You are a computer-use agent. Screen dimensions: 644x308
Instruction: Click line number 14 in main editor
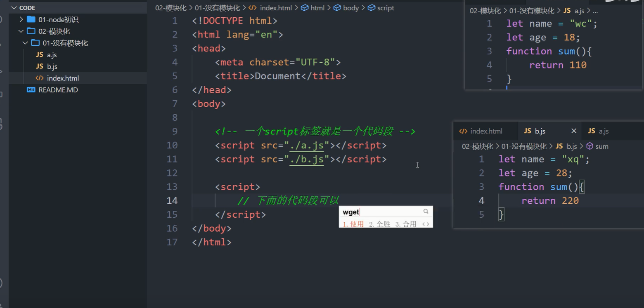coord(172,200)
